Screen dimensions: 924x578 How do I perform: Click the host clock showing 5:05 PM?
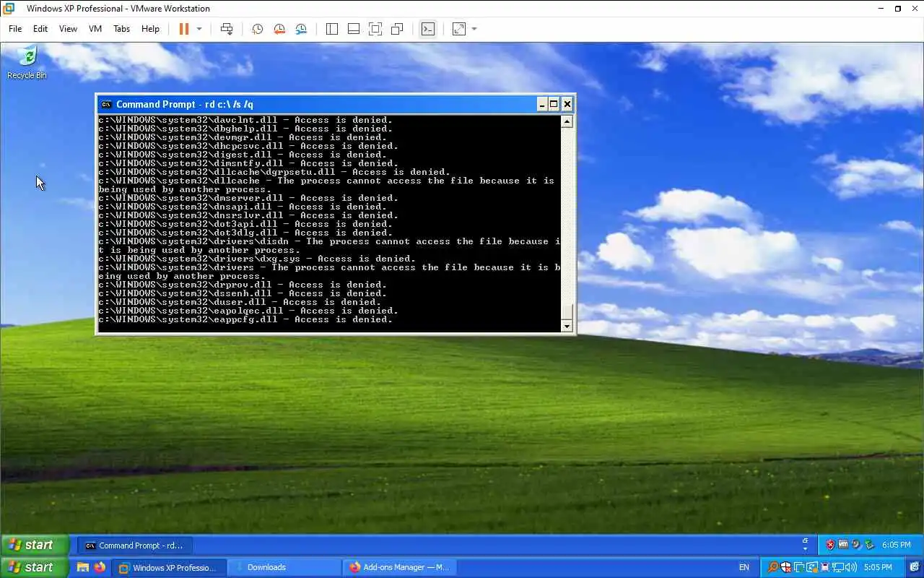(x=878, y=567)
